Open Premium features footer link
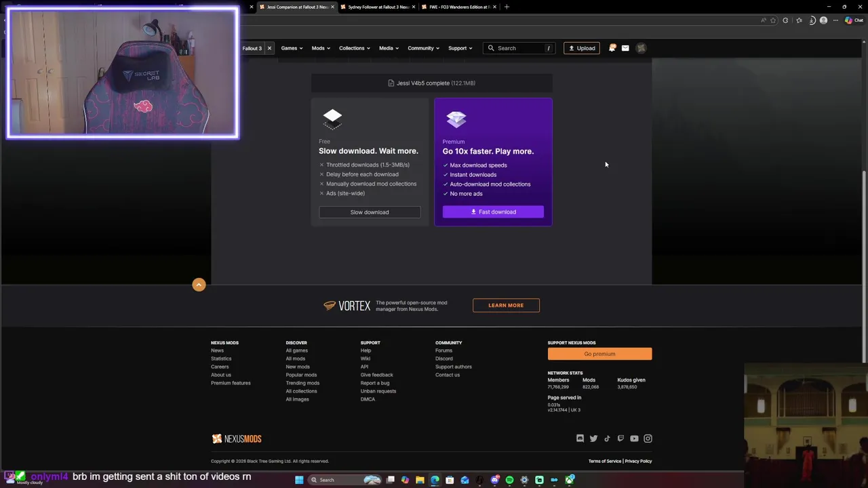Screen dimensions: 868x488 pyautogui.click(x=231, y=383)
